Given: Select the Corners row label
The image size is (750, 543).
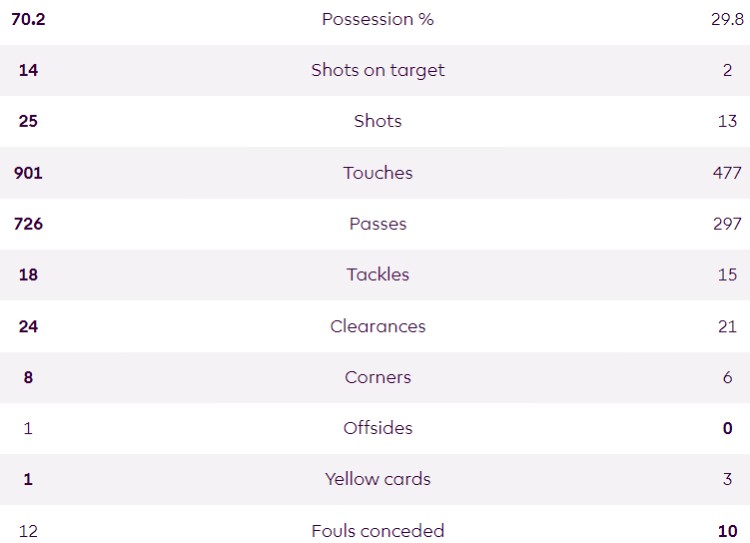Looking at the screenshot, I should coord(377,377).
